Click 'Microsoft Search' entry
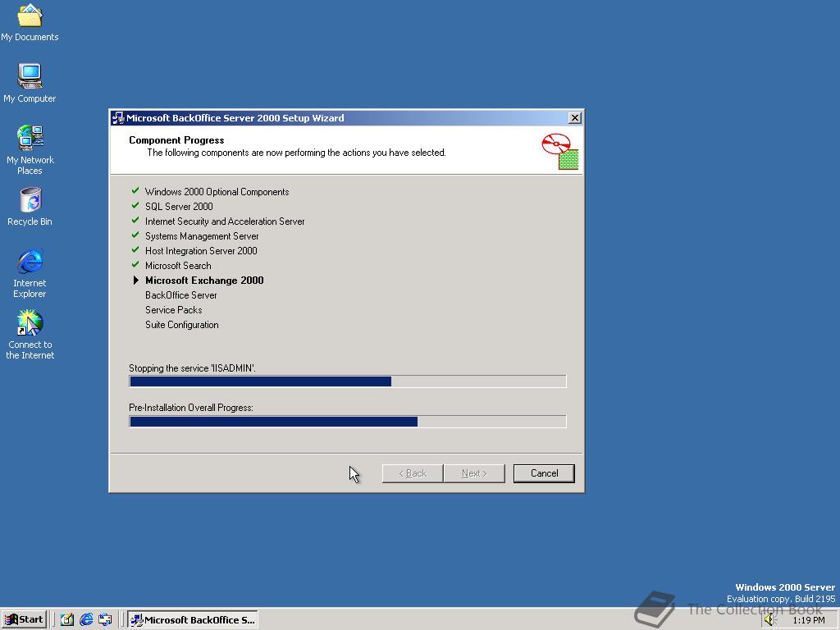This screenshot has width=840, height=630. tap(178, 266)
